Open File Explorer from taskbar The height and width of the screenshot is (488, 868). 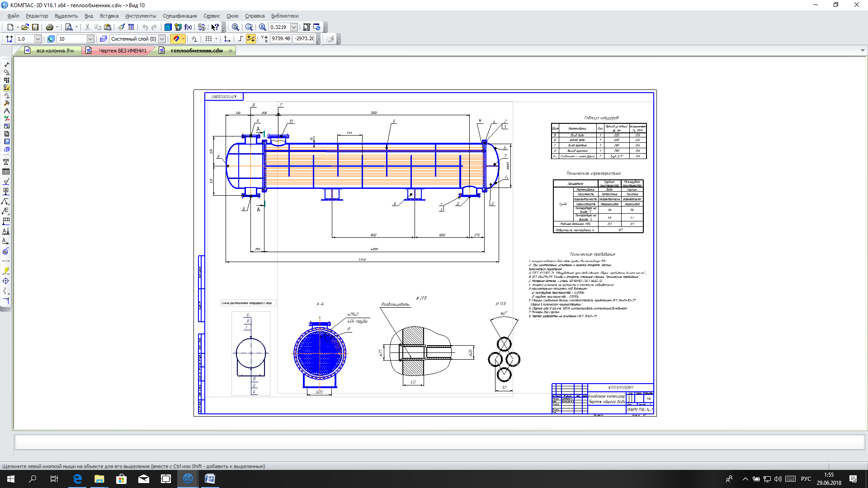(x=99, y=479)
